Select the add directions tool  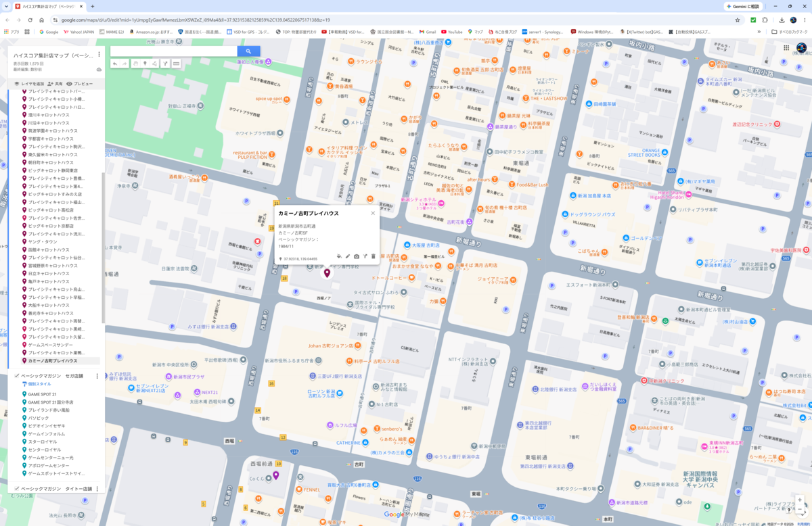(x=165, y=64)
